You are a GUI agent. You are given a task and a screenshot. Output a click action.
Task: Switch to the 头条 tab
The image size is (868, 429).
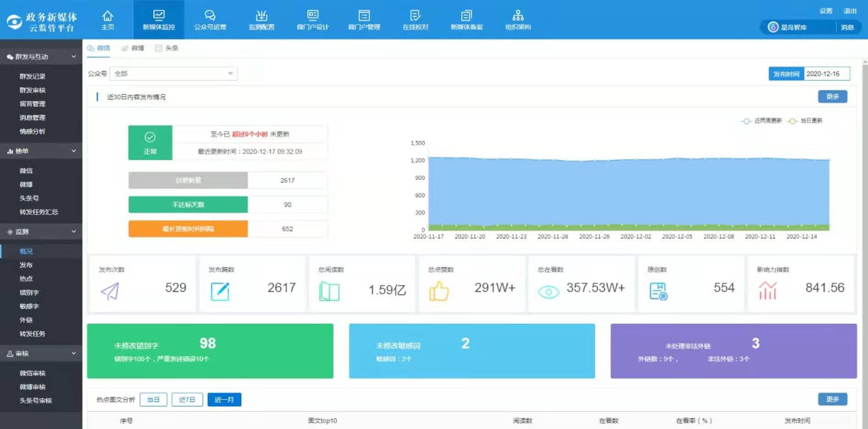pyautogui.click(x=167, y=48)
